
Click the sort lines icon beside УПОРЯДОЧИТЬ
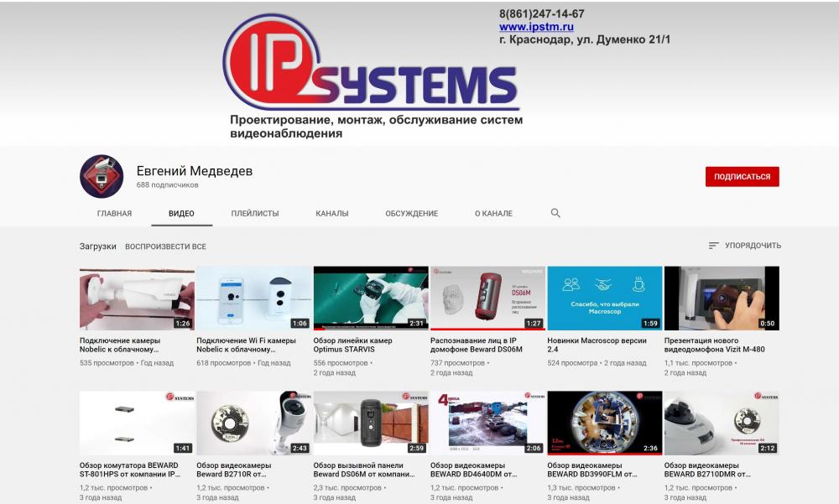(714, 246)
